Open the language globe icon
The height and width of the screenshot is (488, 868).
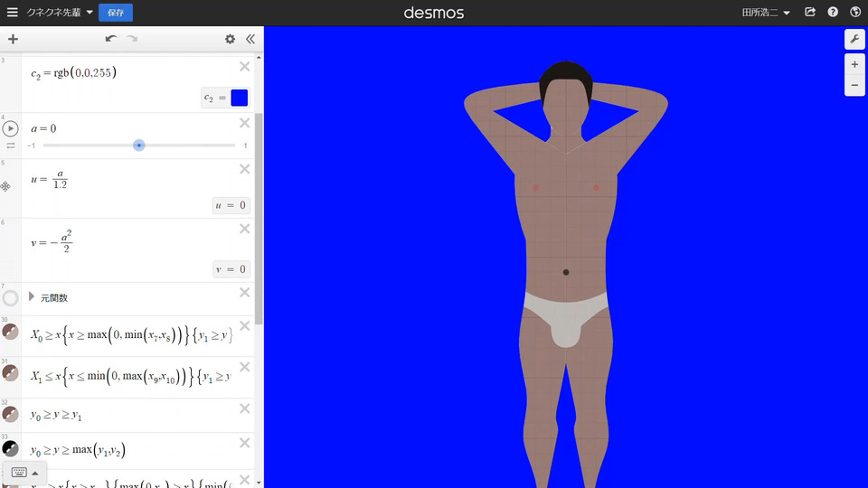(855, 12)
